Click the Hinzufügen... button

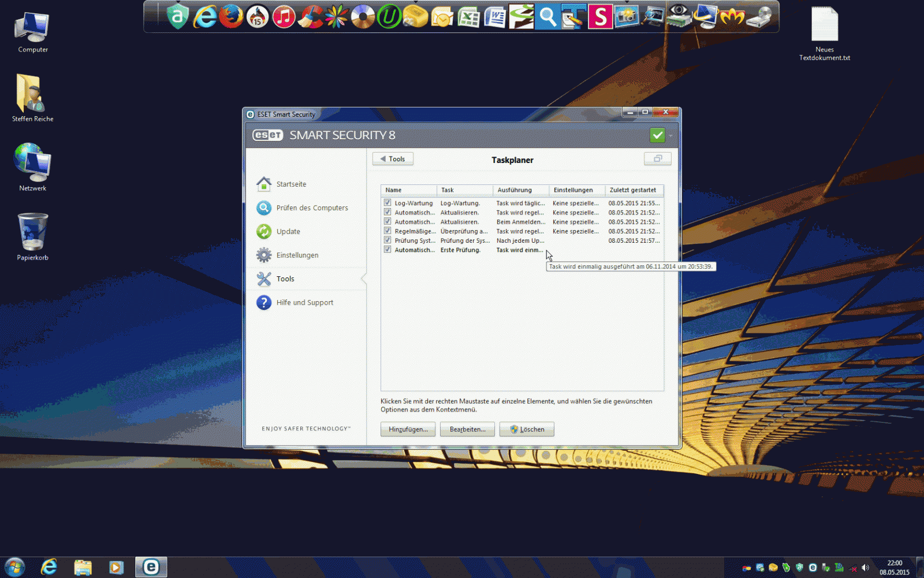(408, 429)
